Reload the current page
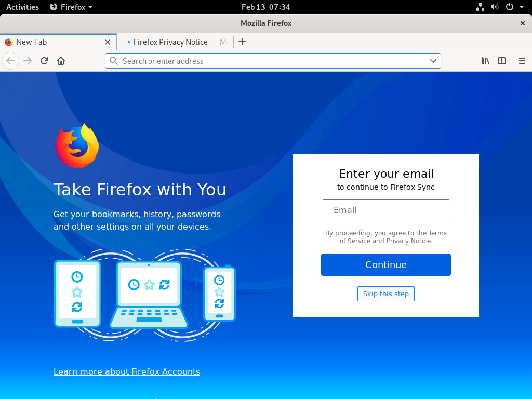This screenshot has height=399, width=532. pyautogui.click(x=44, y=61)
